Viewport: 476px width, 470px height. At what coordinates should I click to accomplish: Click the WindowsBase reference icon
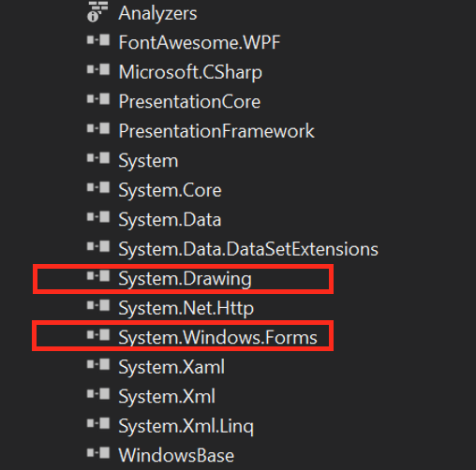pyautogui.click(x=98, y=453)
